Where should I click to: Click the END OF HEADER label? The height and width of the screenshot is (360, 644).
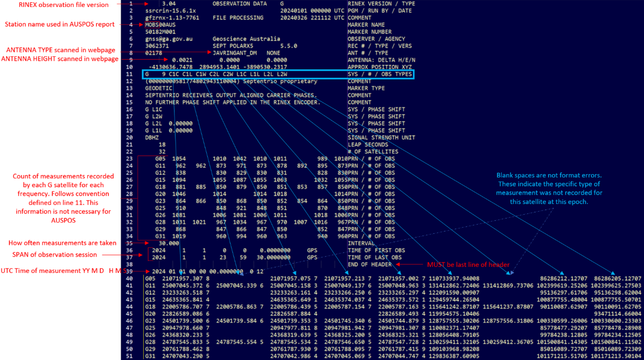pyautogui.click(x=369, y=264)
